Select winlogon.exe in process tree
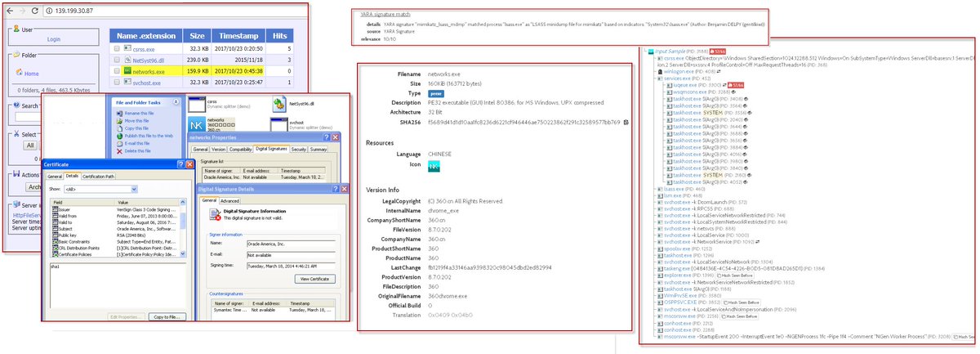Image resolution: width=980 pixels, height=354 pixels. click(679, 71)
